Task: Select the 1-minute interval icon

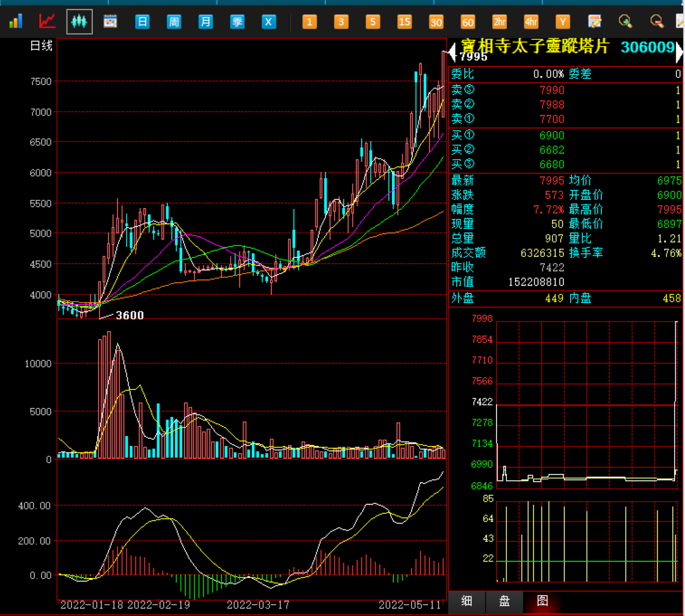Action: 310,22
